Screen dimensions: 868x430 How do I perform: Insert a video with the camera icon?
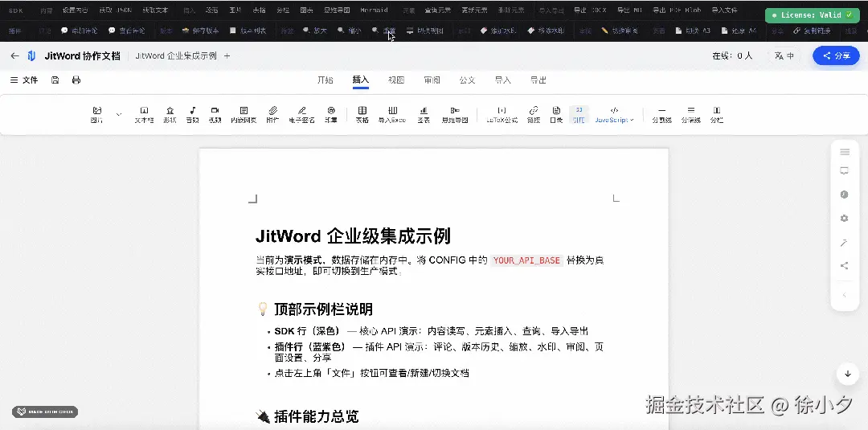215,115
